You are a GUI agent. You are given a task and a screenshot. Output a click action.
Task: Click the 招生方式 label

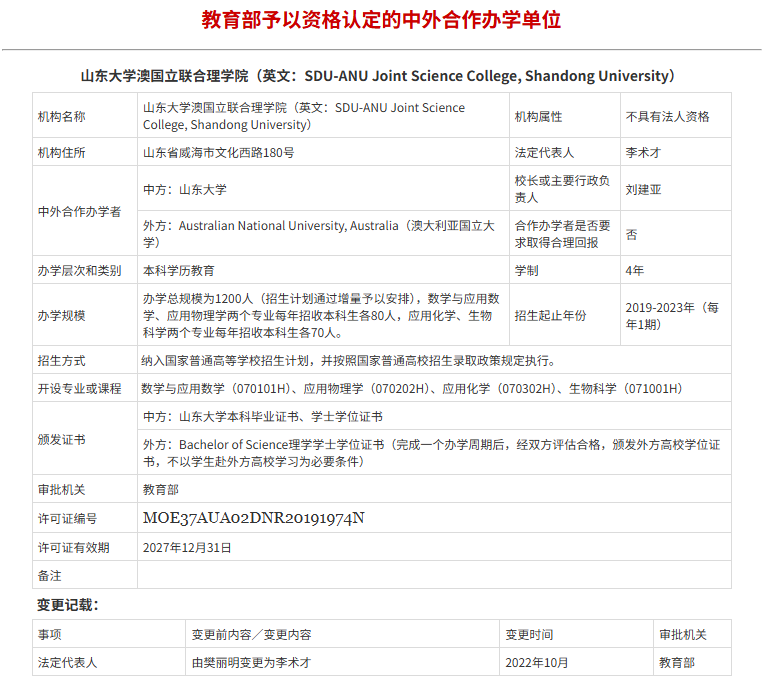[61, 361]
